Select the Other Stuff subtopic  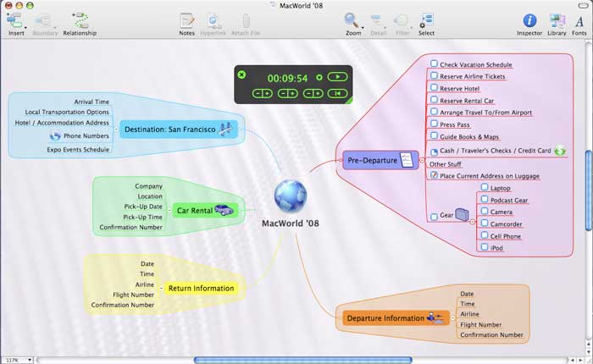click(445, 164)
